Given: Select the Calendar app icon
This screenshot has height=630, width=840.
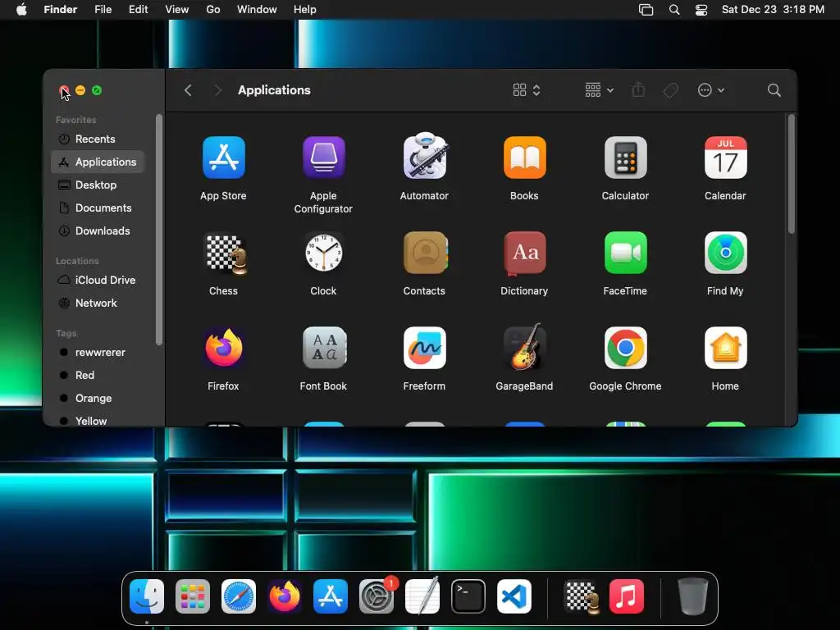Looking at the screenshot, I should tap(725, 157).
